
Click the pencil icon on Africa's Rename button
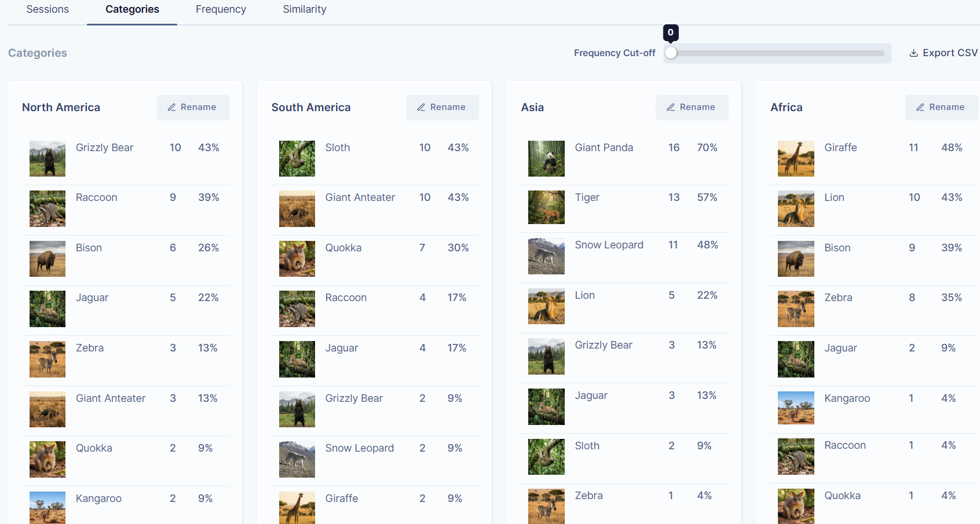(920, 107)
